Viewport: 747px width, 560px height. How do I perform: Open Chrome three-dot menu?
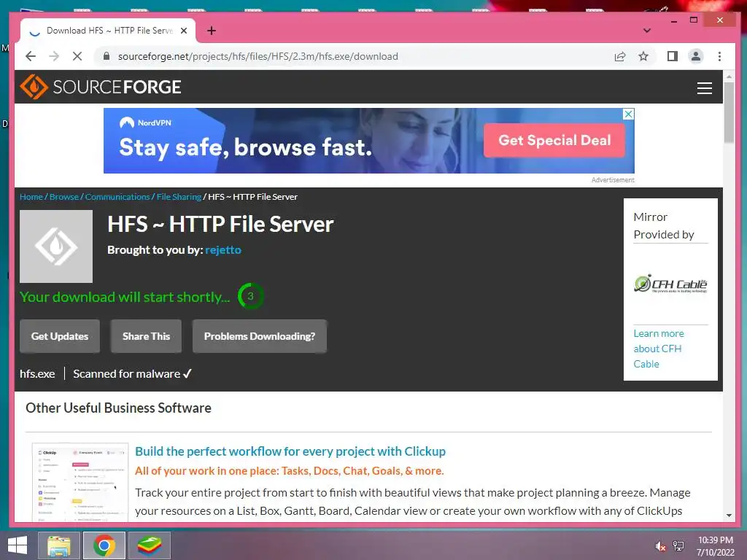click(719, 57)
